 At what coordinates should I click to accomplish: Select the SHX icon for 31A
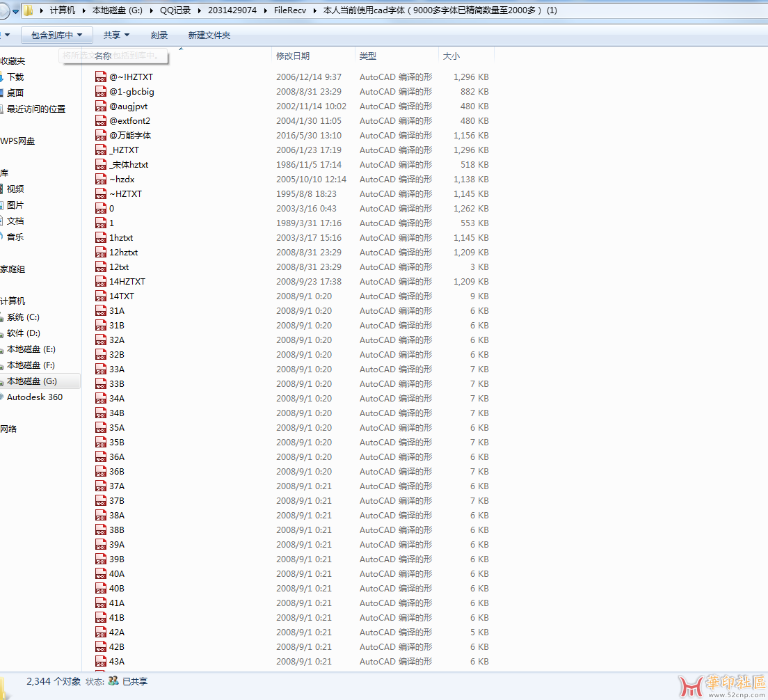click(x=101, y=311)
